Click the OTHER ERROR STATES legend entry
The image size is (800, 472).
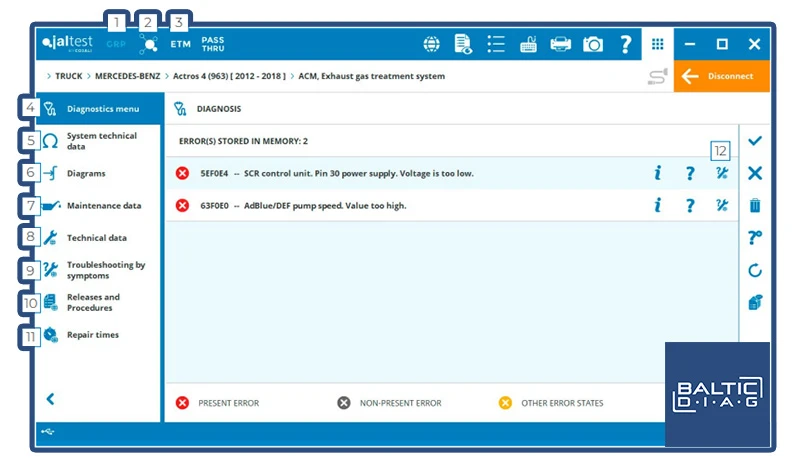(x=551, y=403)
